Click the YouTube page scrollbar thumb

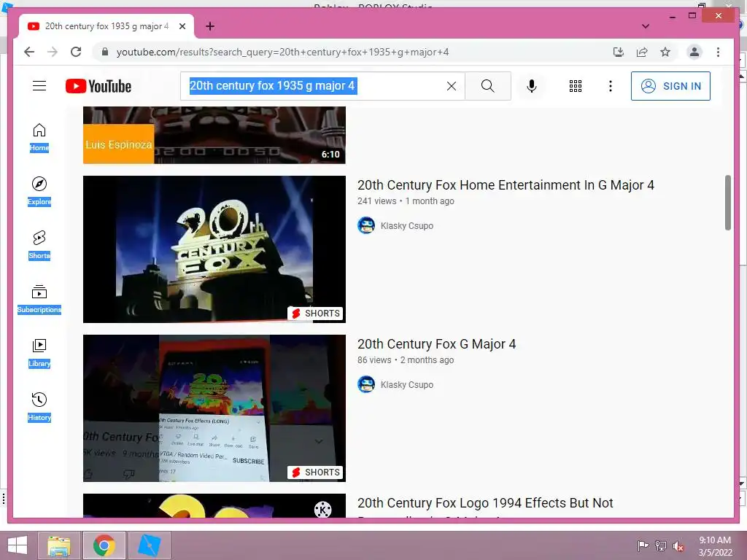728,203
